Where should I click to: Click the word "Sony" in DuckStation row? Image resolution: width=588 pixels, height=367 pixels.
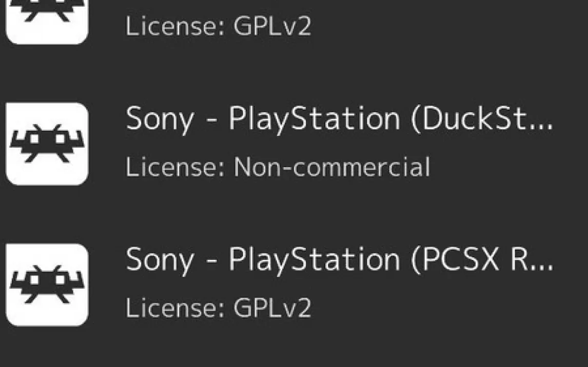[160, 119]
